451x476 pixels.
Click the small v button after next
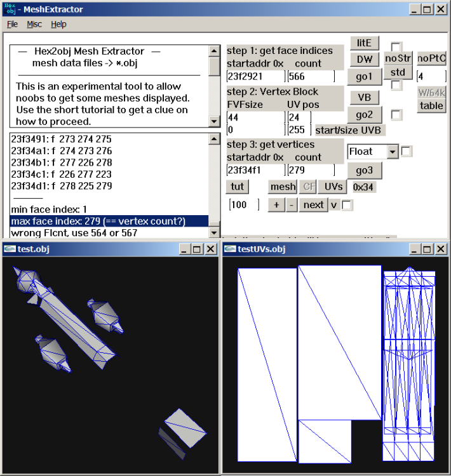coord(333,205)
